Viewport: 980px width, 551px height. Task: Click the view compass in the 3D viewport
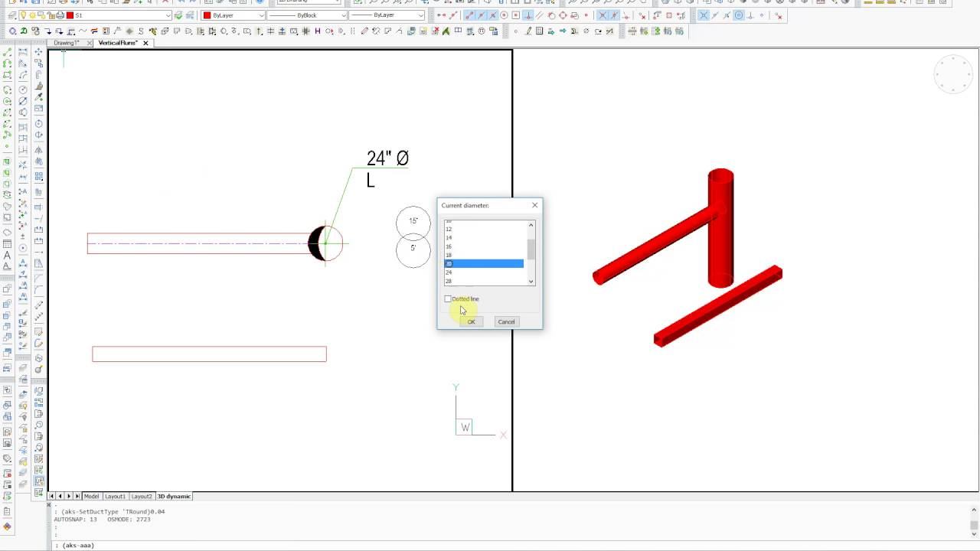[953, 74]
